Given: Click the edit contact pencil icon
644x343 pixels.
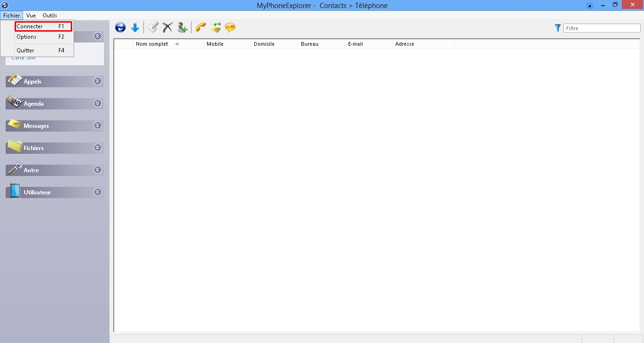Looking at the screenshot, I should click(153, 28).
